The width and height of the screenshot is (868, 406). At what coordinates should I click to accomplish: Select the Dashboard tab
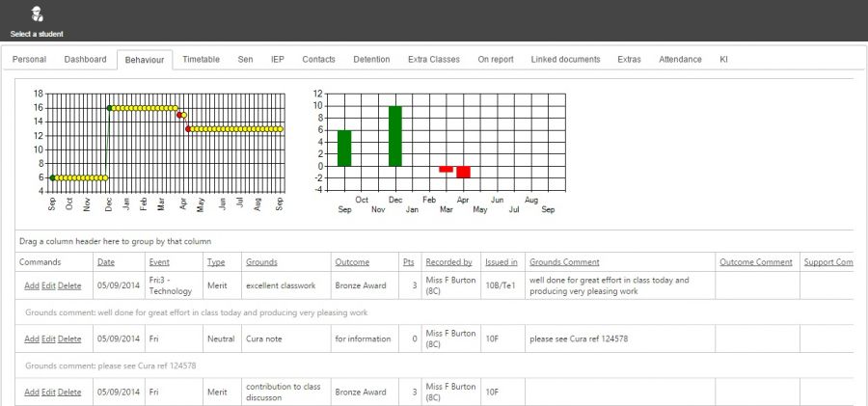[85, 59]
